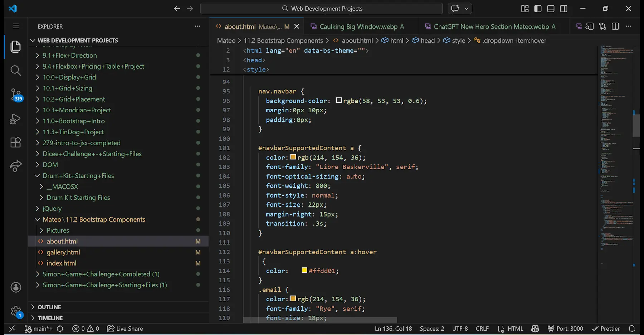The height and width of the screenshot is (335, 644).
Task: Open the Search panel in the Activity Bar
Action: (x=15, y=70)
